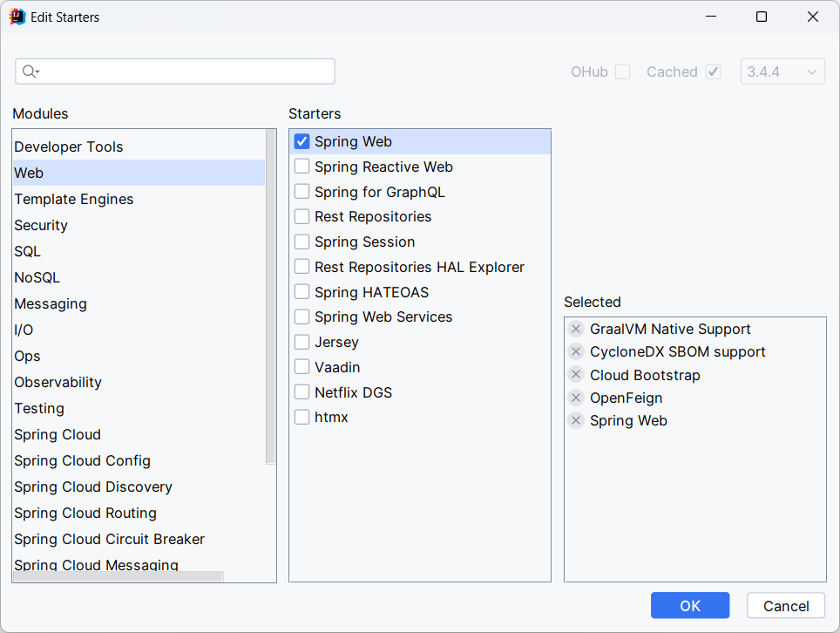The height and width of the screenshot is (633, 840).
Task: Click CycloneDX SBOM support entry text
Action: tap(678, 351)
